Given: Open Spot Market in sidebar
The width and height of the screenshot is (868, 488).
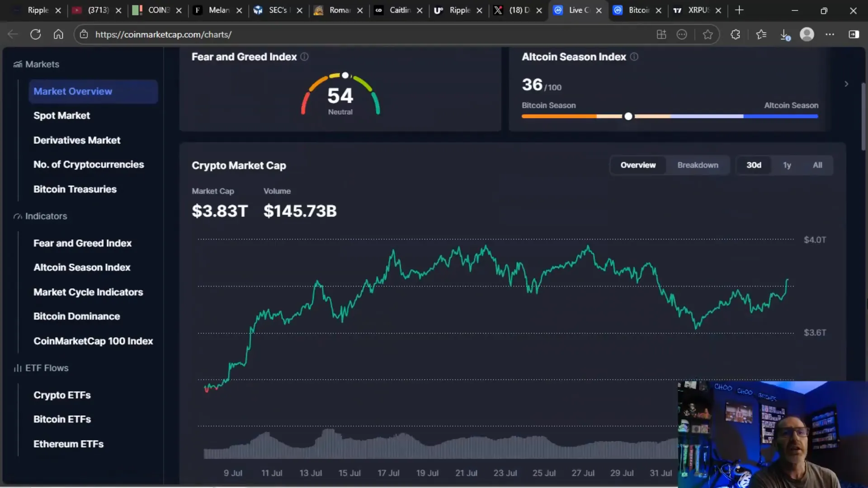Looking at the screenshot, I should tap(61, 116).
